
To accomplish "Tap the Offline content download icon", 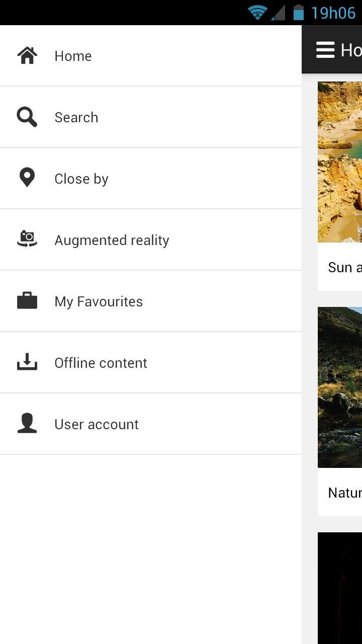I will [x=27, y=362].
